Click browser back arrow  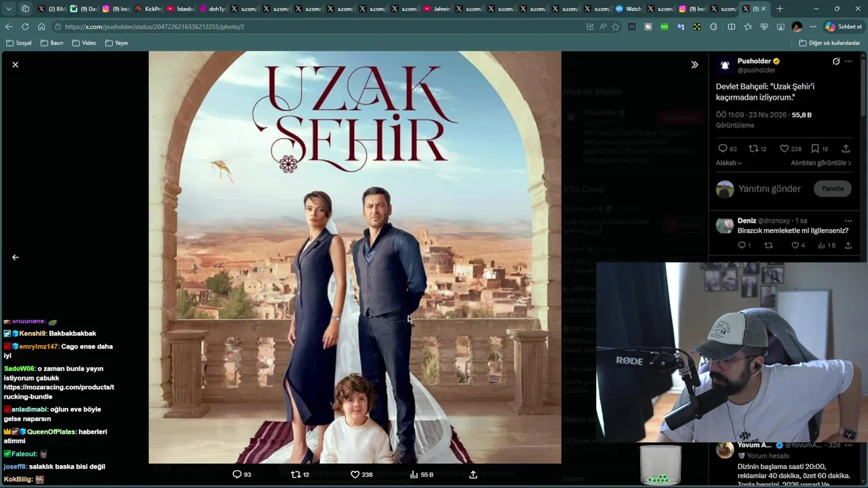pyautogui.click(x=9, y=26)
